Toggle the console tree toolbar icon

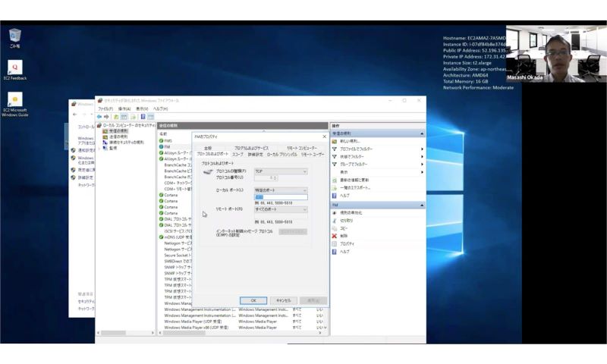pyautogui.click(x=124, y=117)
